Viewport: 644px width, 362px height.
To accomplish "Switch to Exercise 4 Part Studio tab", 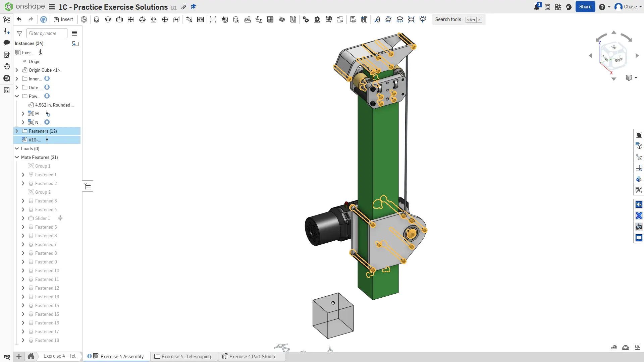I will click(x=252, y=357).
